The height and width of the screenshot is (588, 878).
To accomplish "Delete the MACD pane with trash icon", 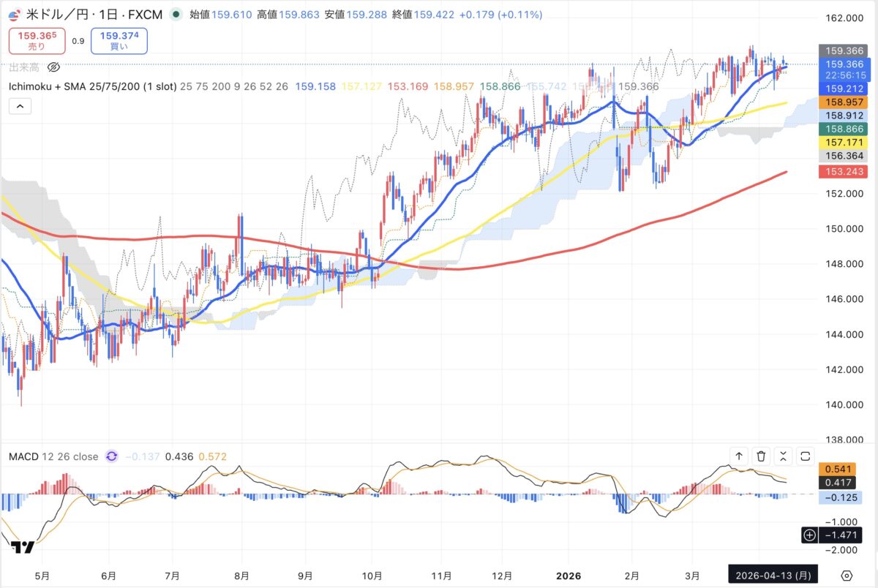I will (761, 456).
